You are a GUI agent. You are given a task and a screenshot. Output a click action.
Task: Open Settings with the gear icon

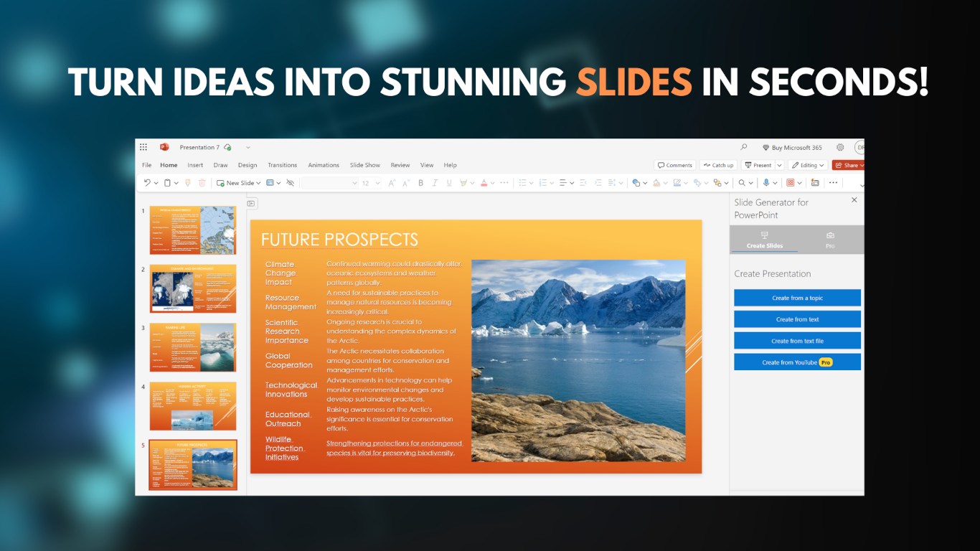click(840, 147)
